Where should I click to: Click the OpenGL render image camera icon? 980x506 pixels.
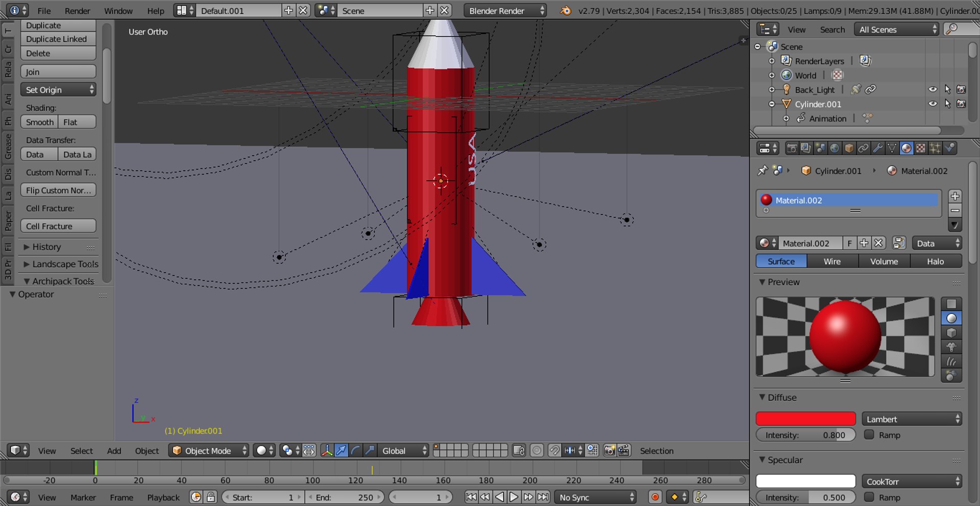click(609, 450)
